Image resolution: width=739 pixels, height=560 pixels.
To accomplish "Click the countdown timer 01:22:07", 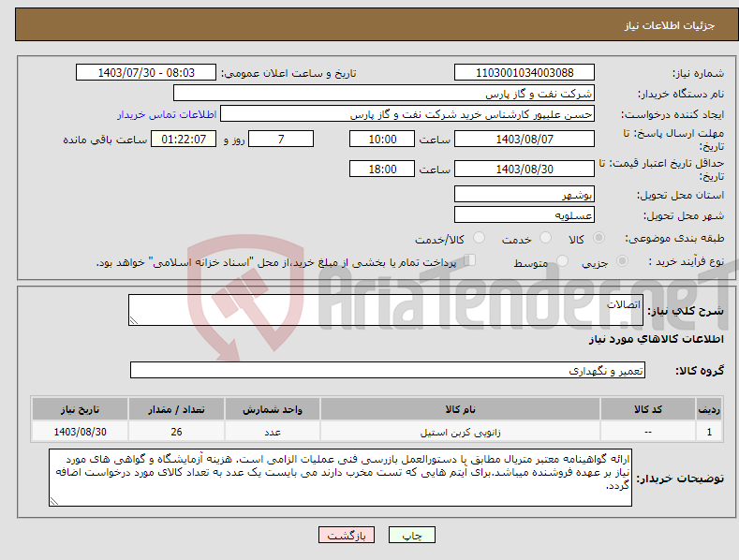I will (x=184, y=139).
